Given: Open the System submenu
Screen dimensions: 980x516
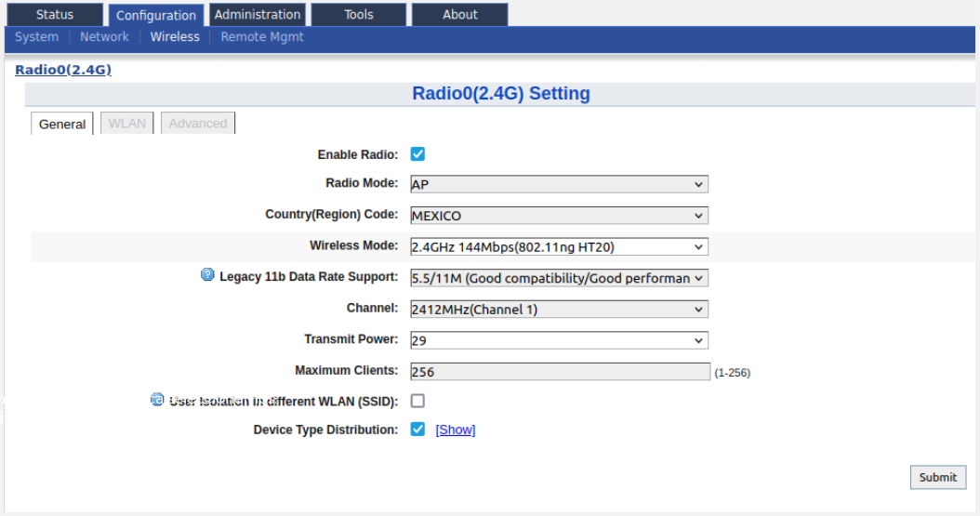Looking at the screenshot, I should [x=37, y=37].
